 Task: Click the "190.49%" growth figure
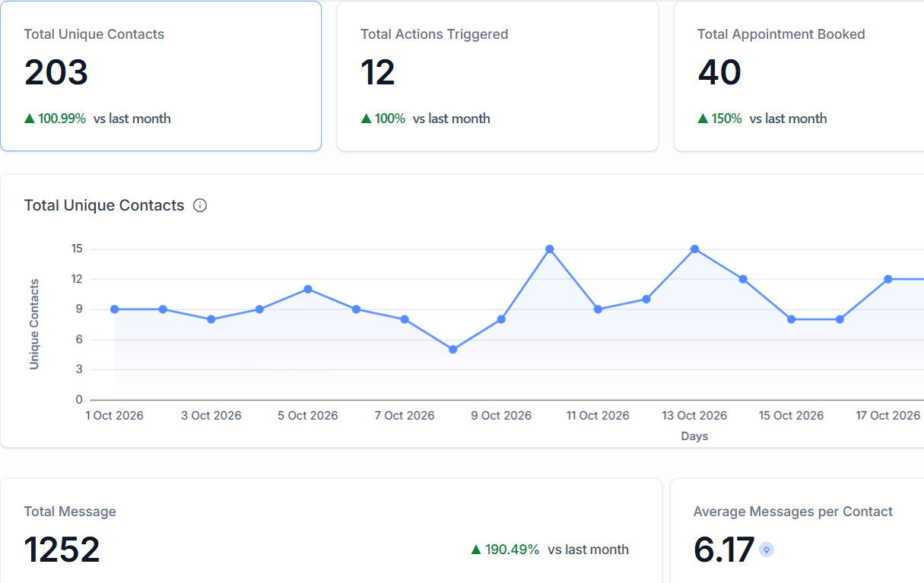[512, 550]
